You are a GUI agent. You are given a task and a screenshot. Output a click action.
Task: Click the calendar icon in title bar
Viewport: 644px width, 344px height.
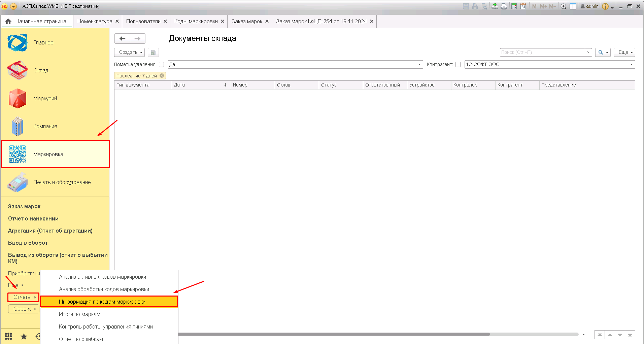(523, 6)
